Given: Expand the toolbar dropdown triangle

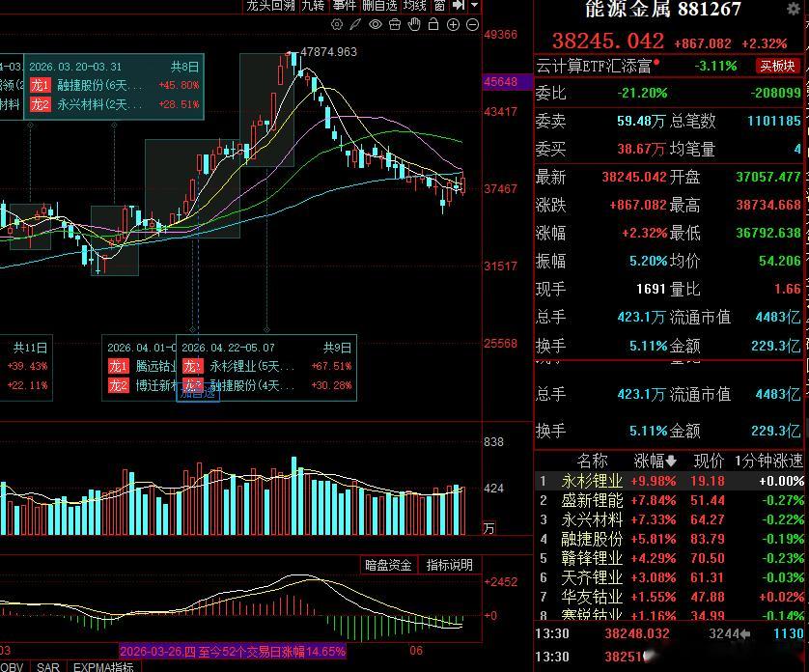Looking at the screenshot, I should pos(475,5).
